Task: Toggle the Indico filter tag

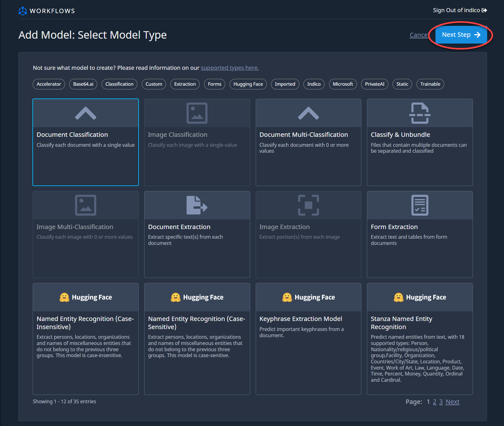Action: pyautogui.click(x=314, y=84)
